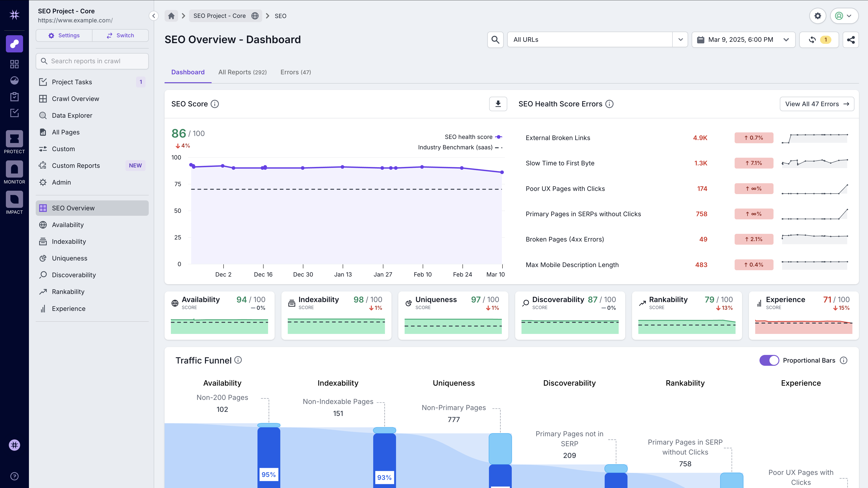Click the Monitor section icon
The width and height of the screenshot is (868, 488).
(x=14, y=169)
